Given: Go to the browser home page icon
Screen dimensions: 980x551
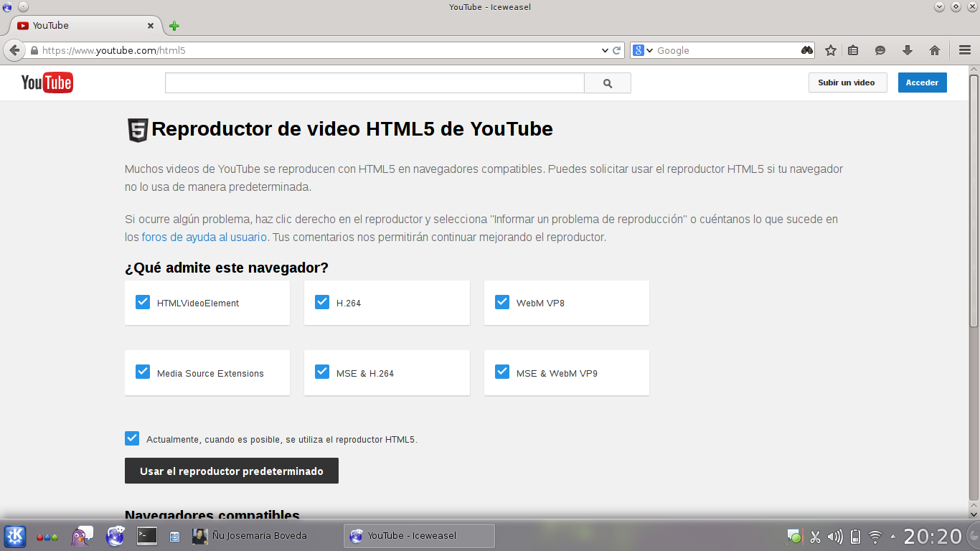Looking at the screenshot, I should (935, 50).
